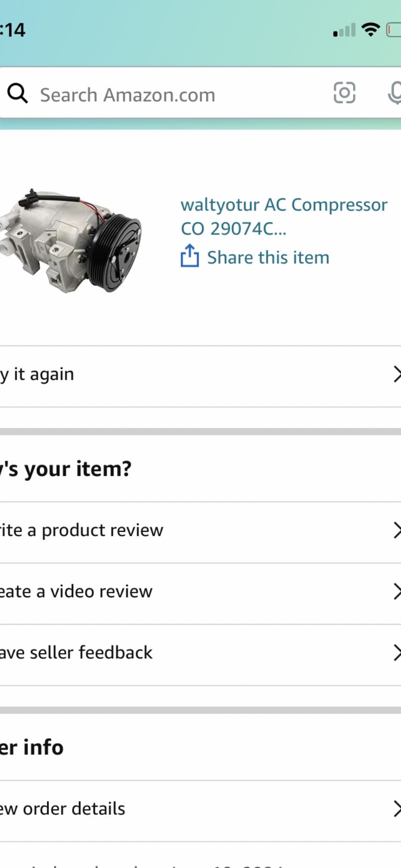The width and height of the screenshot is (401, 868).
Task: Expand the video review row chevron
Action: 397,591
